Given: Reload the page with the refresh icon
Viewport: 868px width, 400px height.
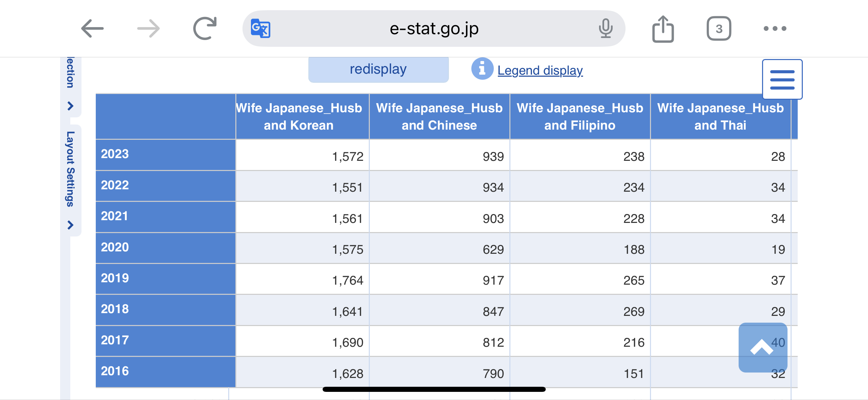Looking at the screenshot, I should 205,28.
